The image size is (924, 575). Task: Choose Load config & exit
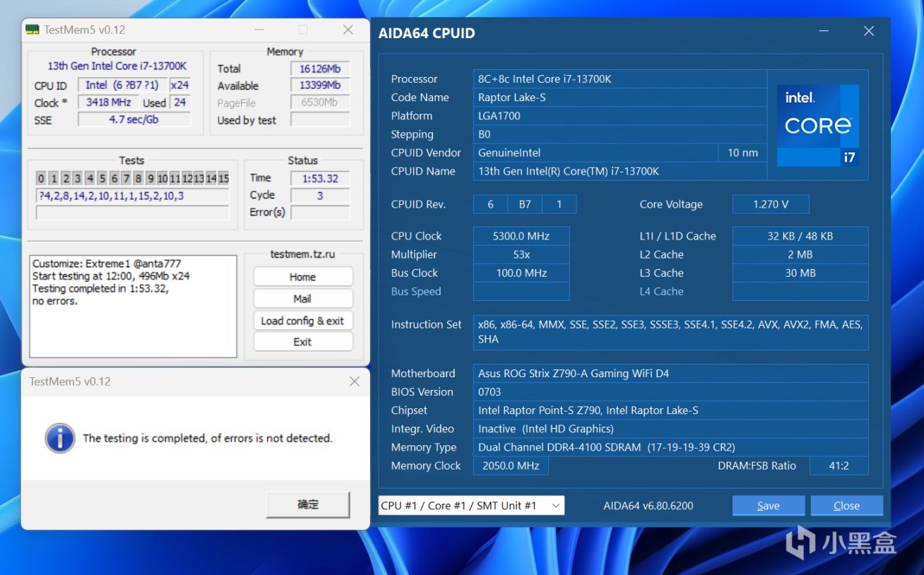pyautogui.click(x=302, y=321)
